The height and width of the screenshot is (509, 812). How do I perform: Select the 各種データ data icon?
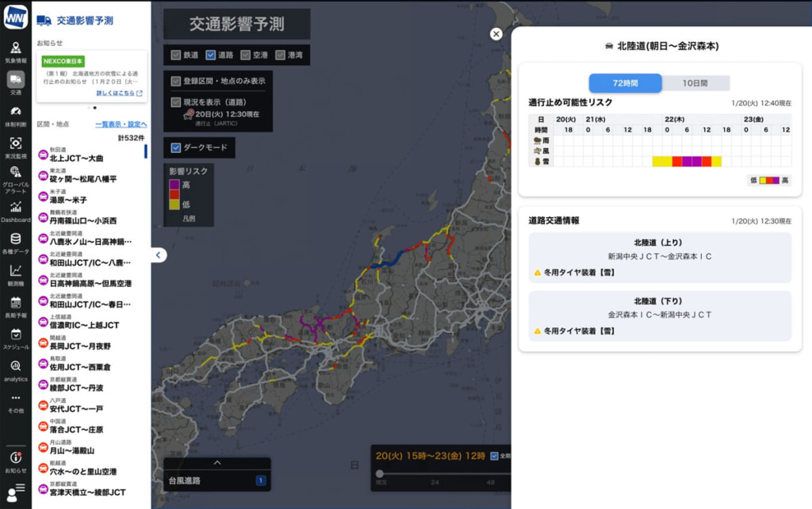click(x=16, y=238)
